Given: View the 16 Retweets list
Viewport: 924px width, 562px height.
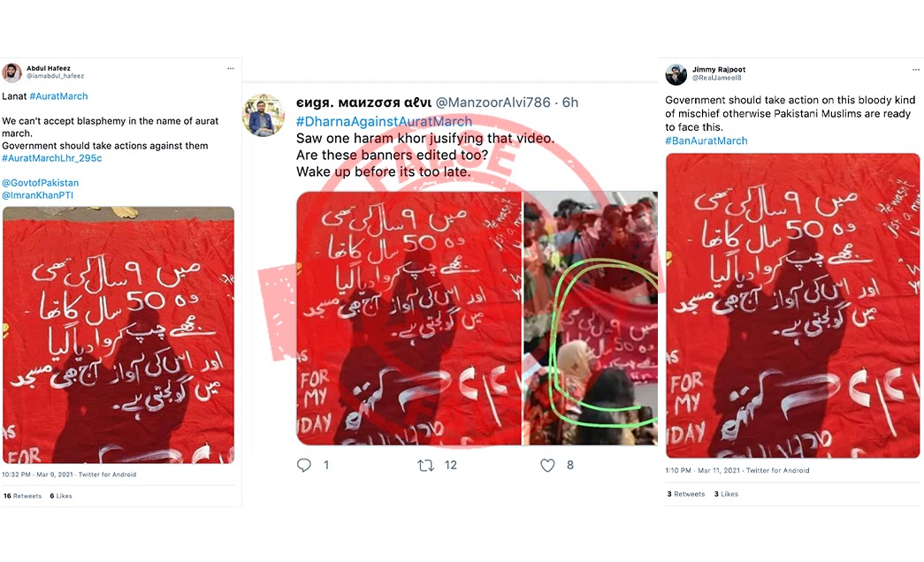Looking at the screenshot, I should click(x=22, y=496).
